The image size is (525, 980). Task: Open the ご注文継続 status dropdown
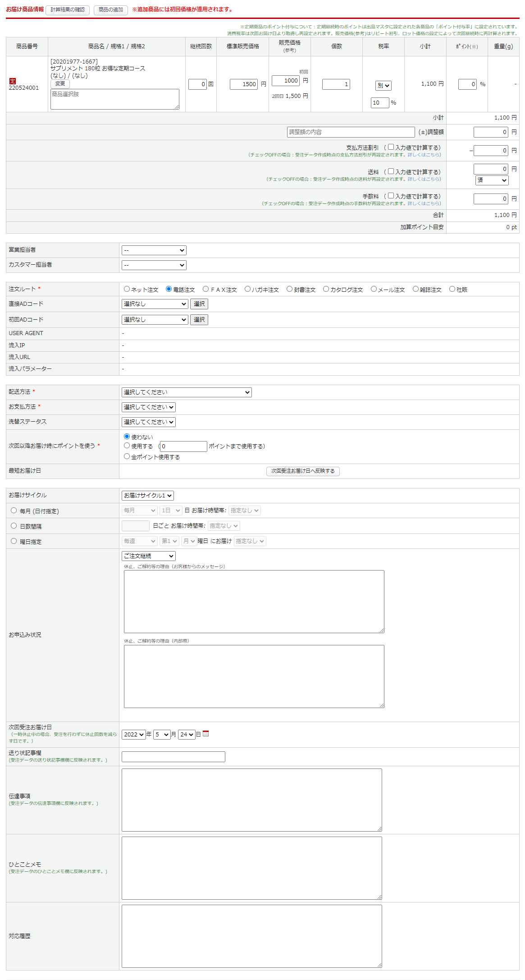click(x=149, y=556)
